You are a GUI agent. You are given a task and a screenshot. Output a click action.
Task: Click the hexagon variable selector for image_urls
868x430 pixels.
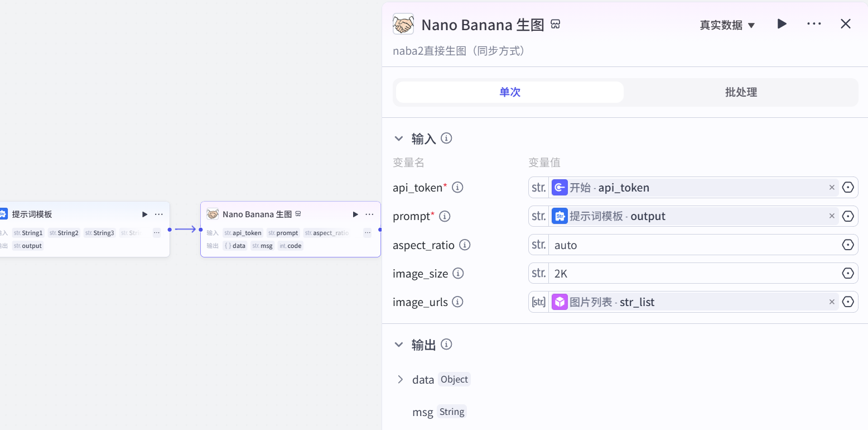[848, 302]
